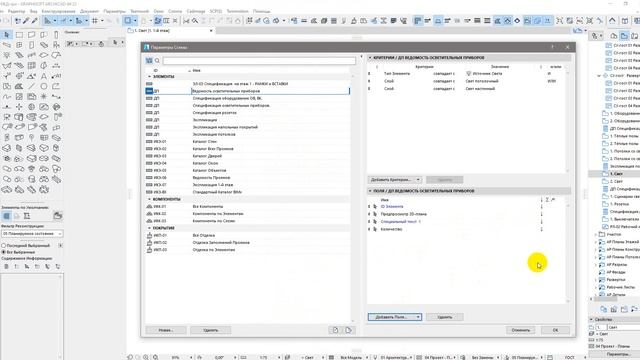
Task: Select 'Спецификация розеток' in scheme list
Action: click(x=248, y=113)
